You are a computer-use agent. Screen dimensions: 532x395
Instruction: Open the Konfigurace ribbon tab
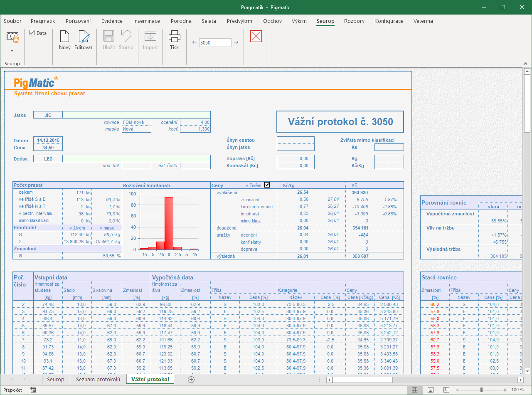point(389,21)
